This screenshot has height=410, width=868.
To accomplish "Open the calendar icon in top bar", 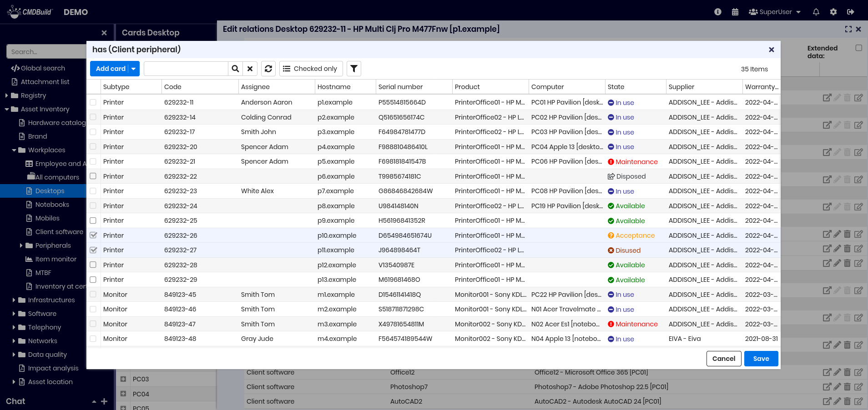I will (x=735, y=12).
